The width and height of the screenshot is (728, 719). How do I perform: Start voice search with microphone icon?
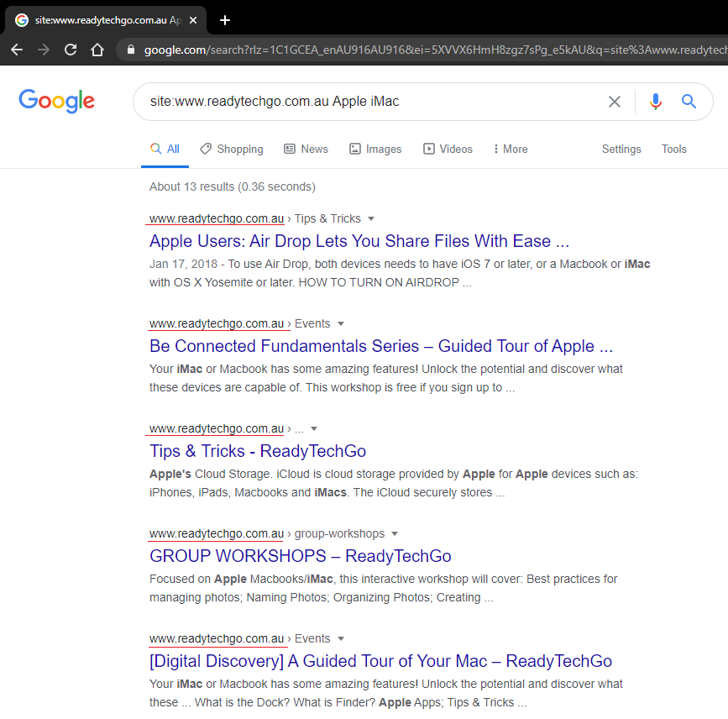click(656, 102)
